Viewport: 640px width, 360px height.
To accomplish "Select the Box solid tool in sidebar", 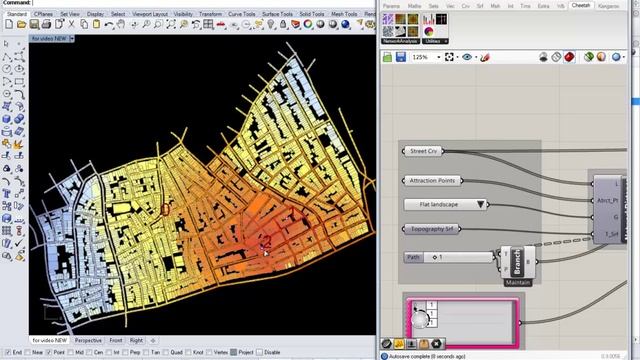I will [7, 119].
